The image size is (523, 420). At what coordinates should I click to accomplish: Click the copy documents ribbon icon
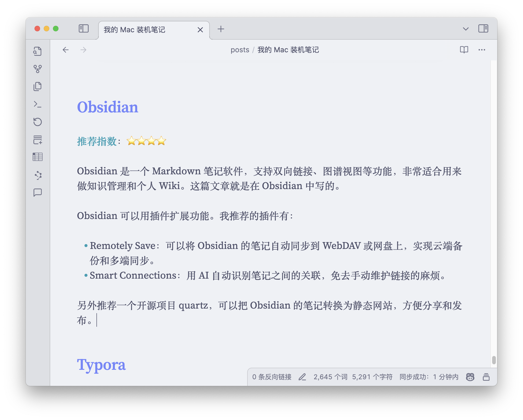click(x=38, y=87)
